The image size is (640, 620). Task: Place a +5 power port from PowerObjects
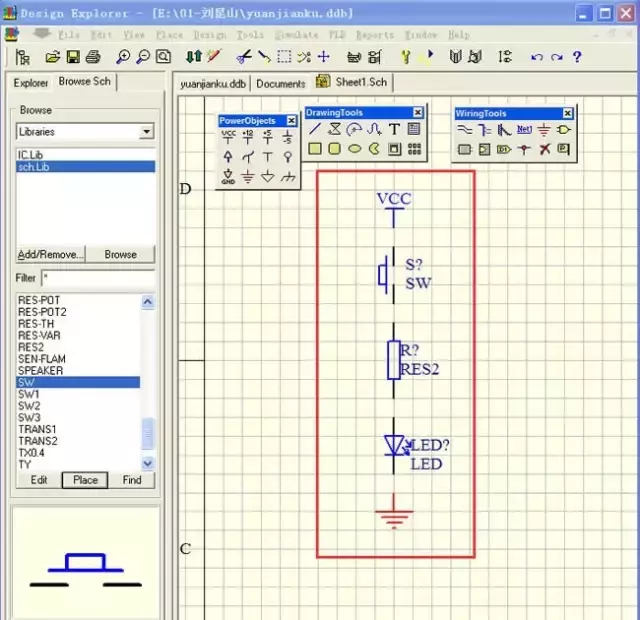tap(267, 137)
